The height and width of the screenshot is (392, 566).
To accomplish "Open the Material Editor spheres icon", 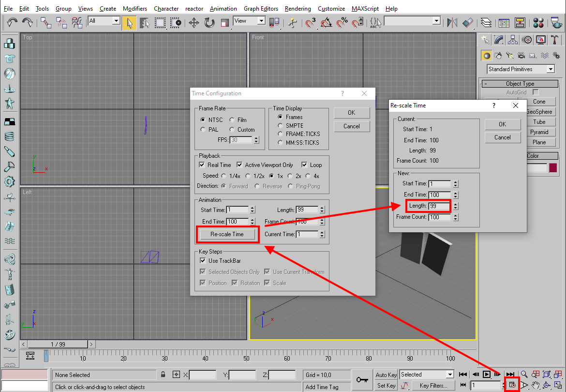I will 538,23.
